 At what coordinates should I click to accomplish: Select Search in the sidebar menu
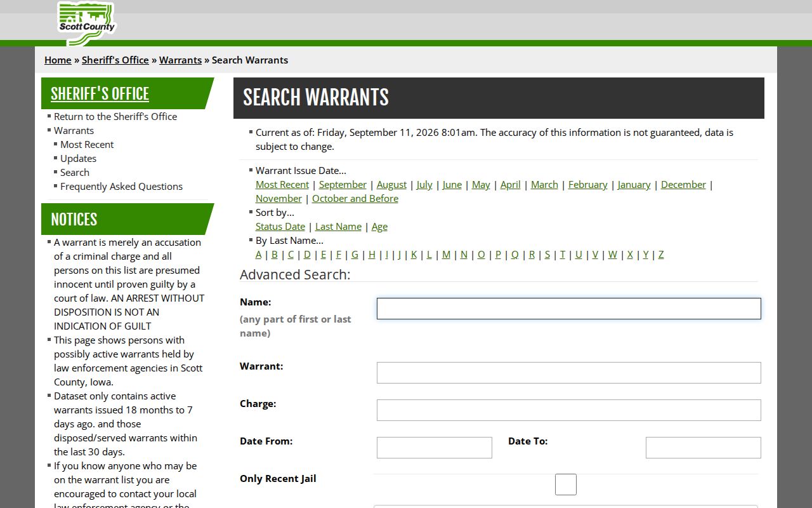point(75,172)
